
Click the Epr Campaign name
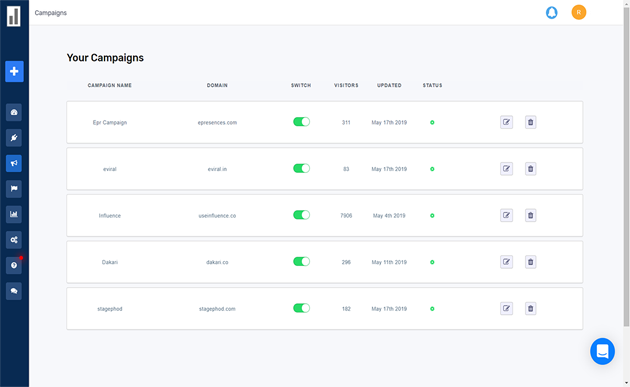(x=110, y=123)
